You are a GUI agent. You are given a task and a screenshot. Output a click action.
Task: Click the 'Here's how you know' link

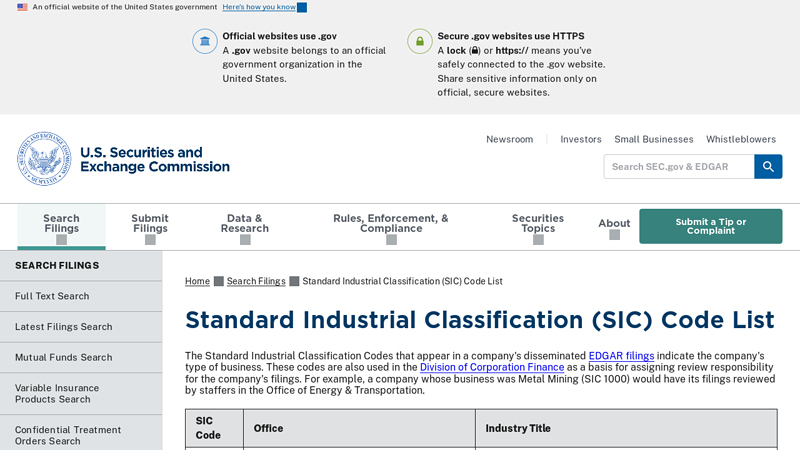259,7
